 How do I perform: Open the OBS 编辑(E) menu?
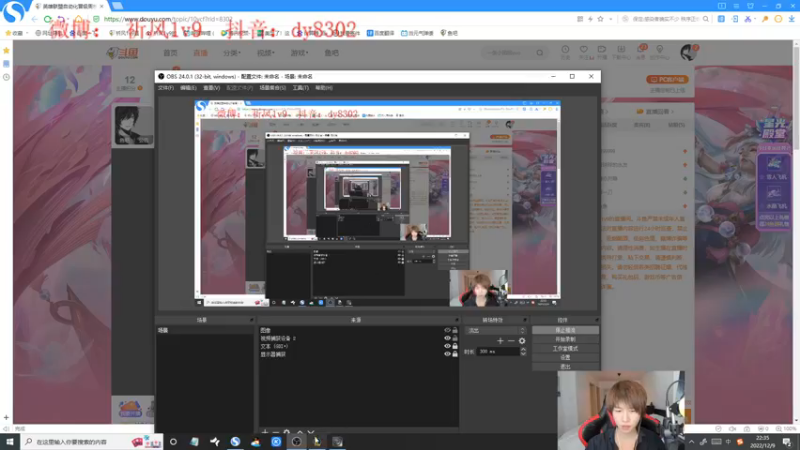pyautogui.click(x=188, y=88)
